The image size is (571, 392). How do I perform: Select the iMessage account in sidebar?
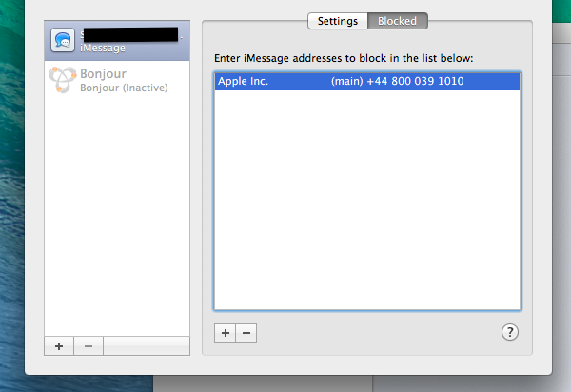[x=117, y=40]
